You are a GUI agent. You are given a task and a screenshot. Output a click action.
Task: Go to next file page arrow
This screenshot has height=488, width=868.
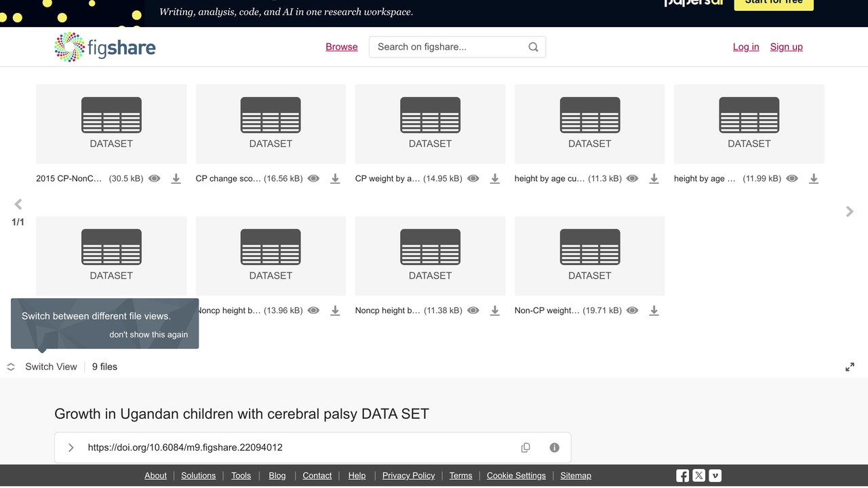point(850,211)
